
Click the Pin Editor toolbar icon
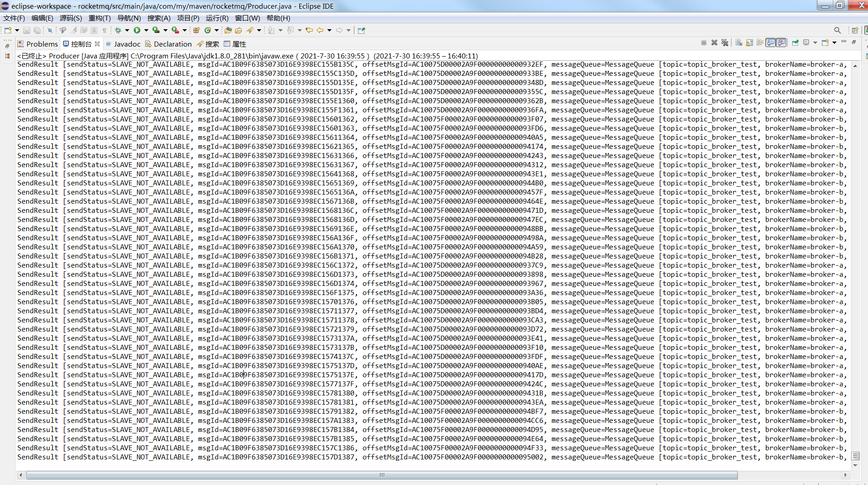362,30
